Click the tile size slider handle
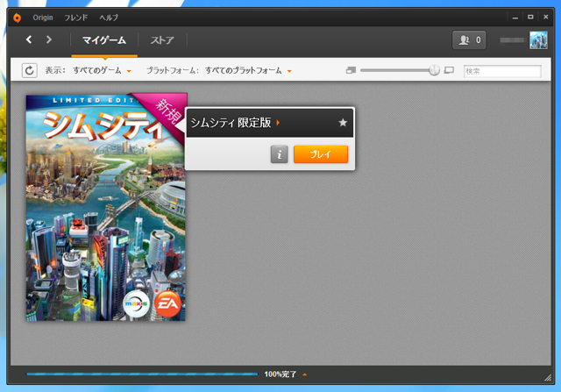Screen dimensions: 561x392 [x=434, y=70]
